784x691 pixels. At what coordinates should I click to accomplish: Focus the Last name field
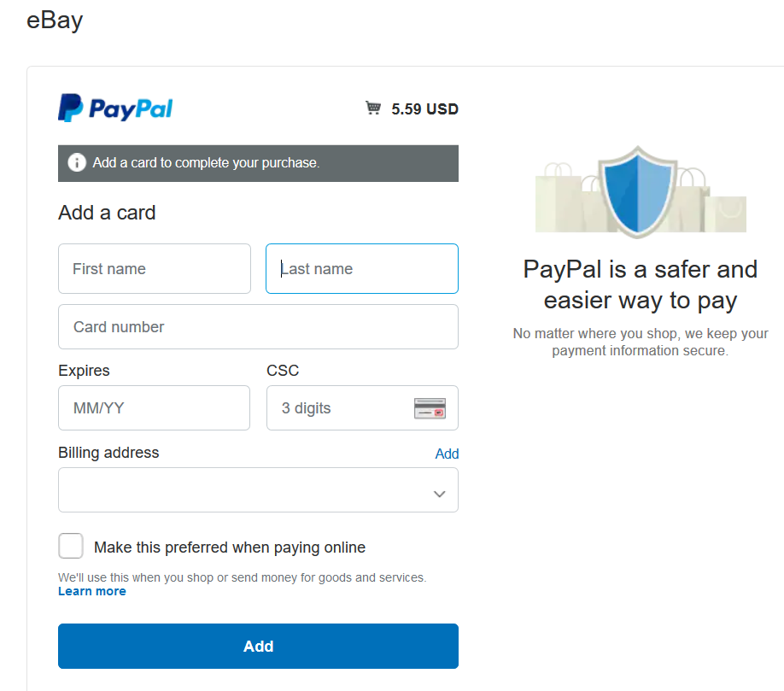[x=362, y=268]
